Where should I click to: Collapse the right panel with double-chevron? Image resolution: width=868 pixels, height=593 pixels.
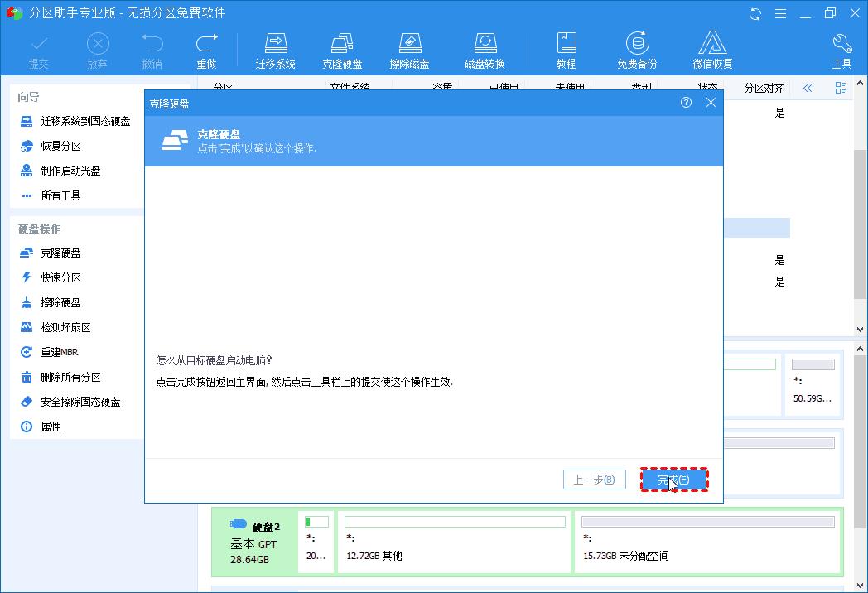[x=808, y=88]
